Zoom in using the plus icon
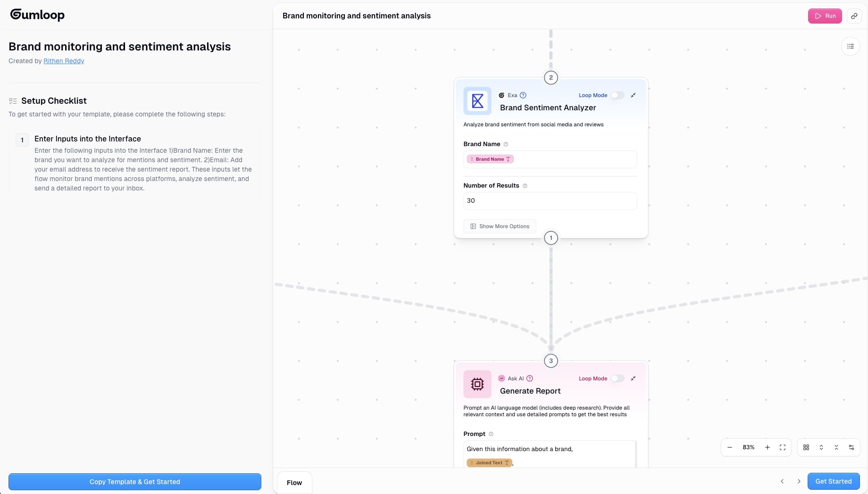 tap(767, 447)
